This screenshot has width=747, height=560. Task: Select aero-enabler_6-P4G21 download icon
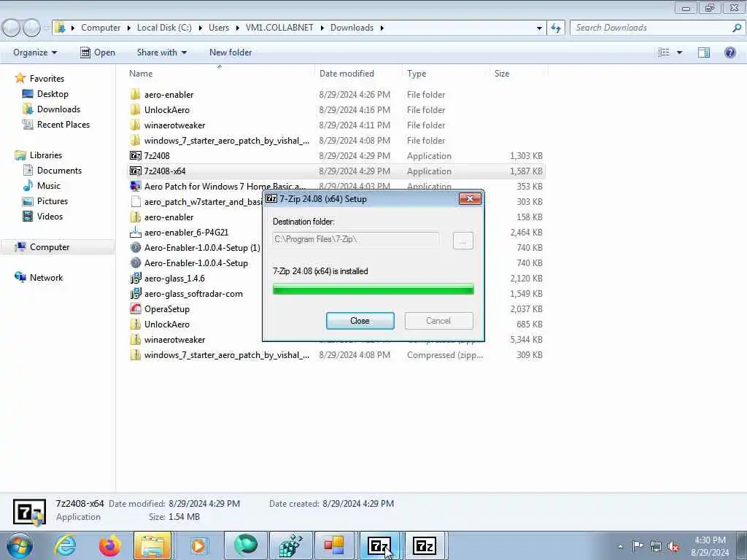(x=135, y=233)
